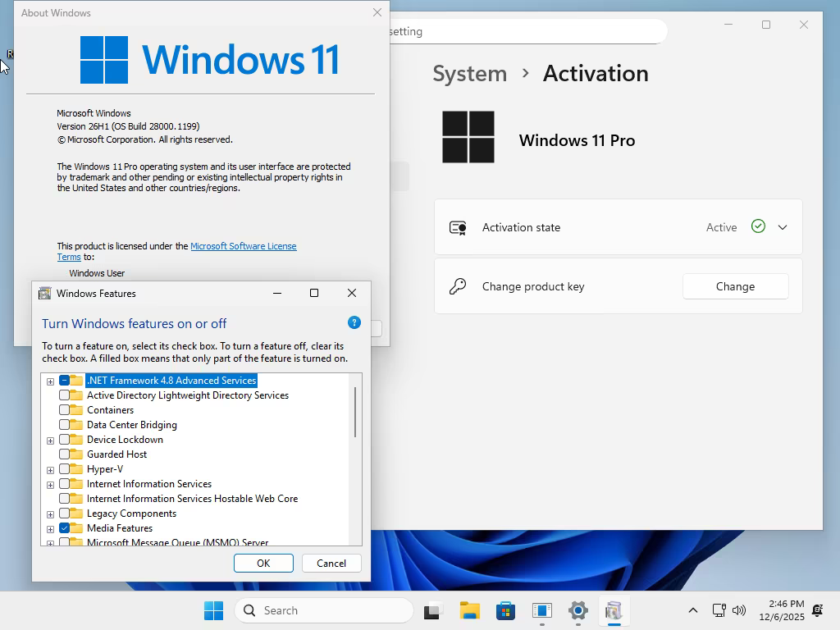Check Device Lockdown box
Viewport: 840px width, 630px height.
[x=64, y=440]
